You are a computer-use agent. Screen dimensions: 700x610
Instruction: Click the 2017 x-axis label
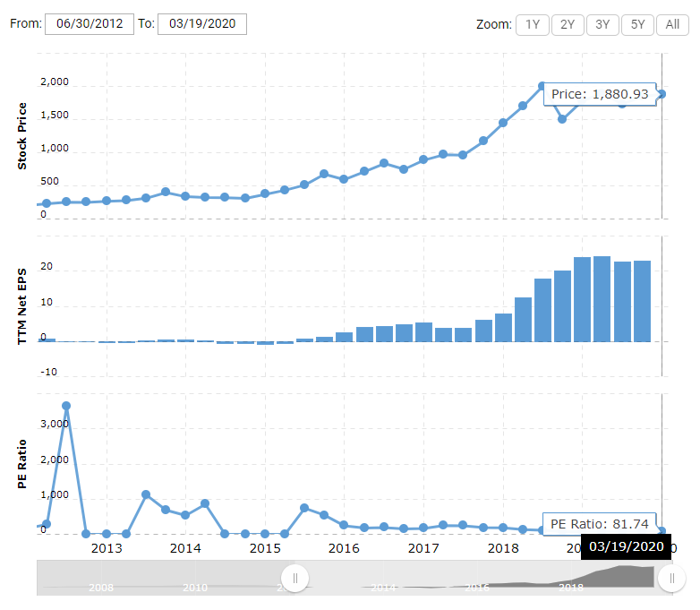(423, 548)
